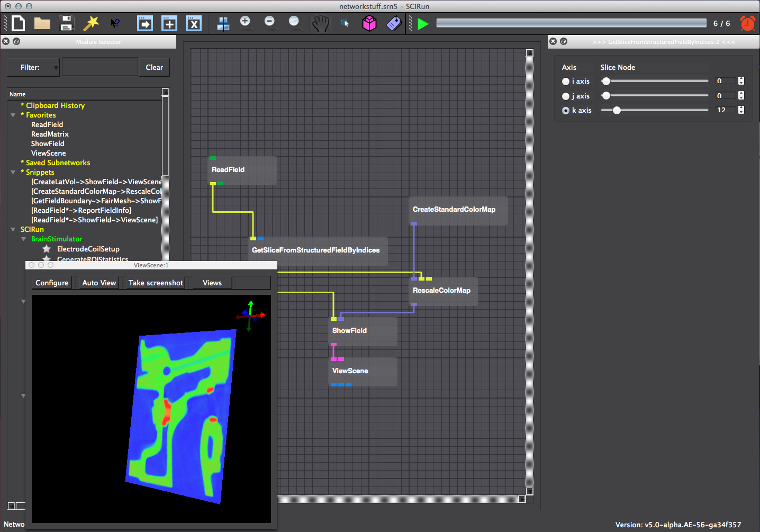Select the CreateStandardColorMap module node

click(458, 210)
